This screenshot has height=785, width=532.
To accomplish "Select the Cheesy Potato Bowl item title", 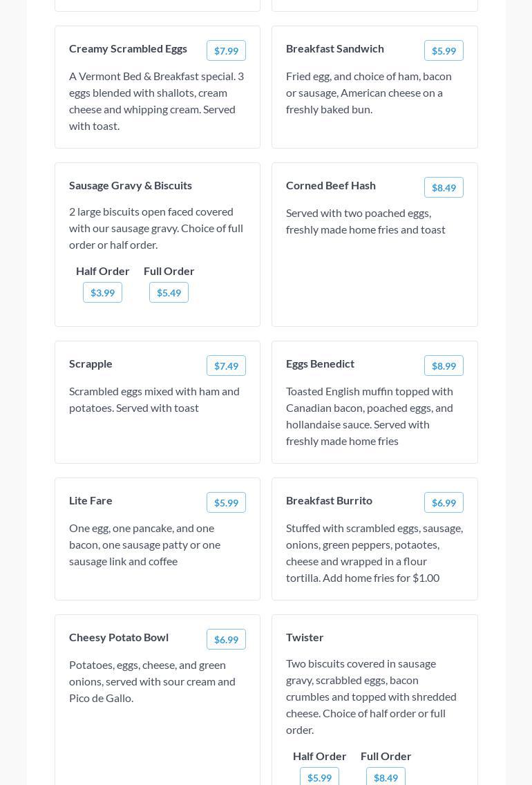I will point(119,637).
